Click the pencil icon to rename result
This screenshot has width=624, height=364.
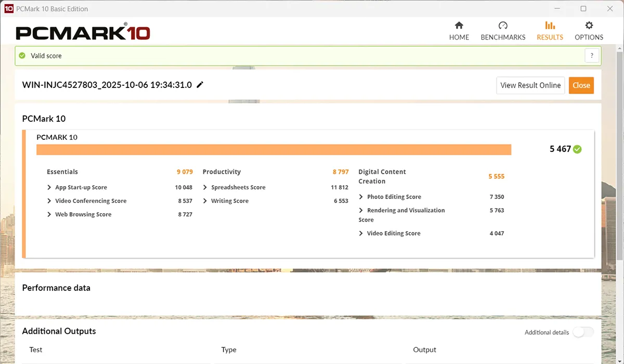[200, 85]
